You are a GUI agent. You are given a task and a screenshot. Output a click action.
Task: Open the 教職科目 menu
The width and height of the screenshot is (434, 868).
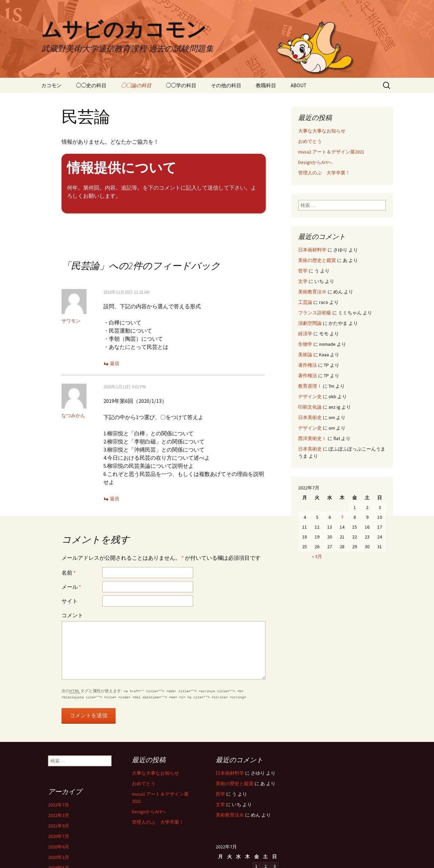tap(266, 86)
